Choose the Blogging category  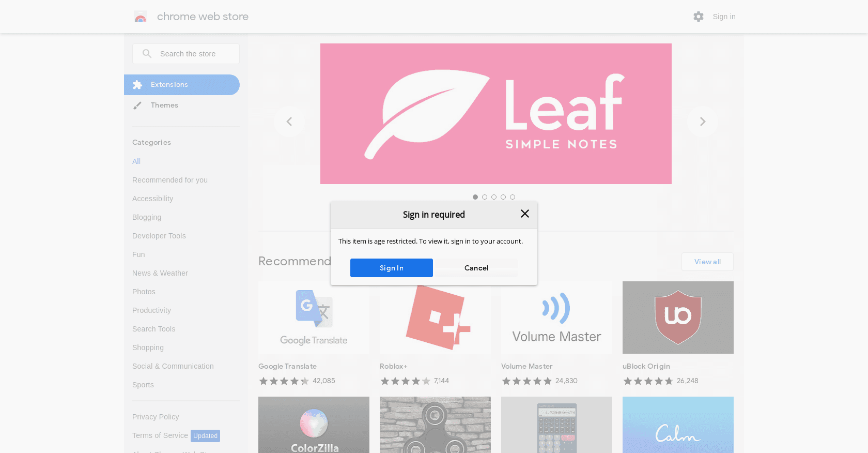click(x=147, y=217)
